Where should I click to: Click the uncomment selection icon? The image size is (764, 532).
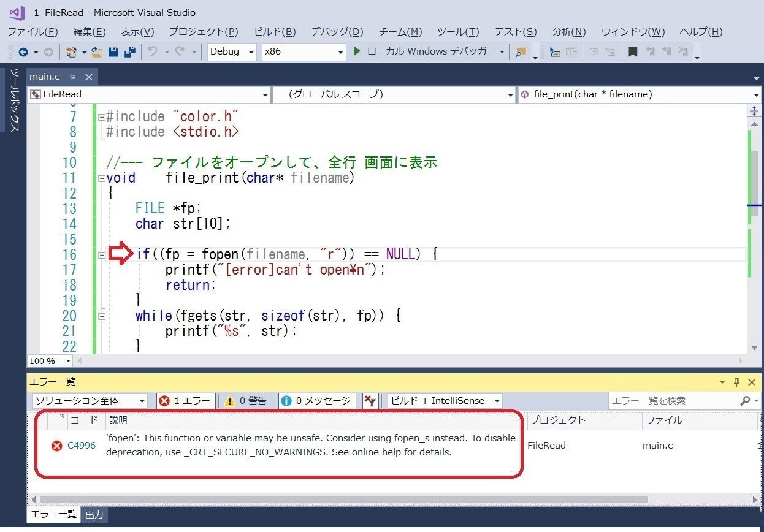pyautogui.click(x=610, y=52)
